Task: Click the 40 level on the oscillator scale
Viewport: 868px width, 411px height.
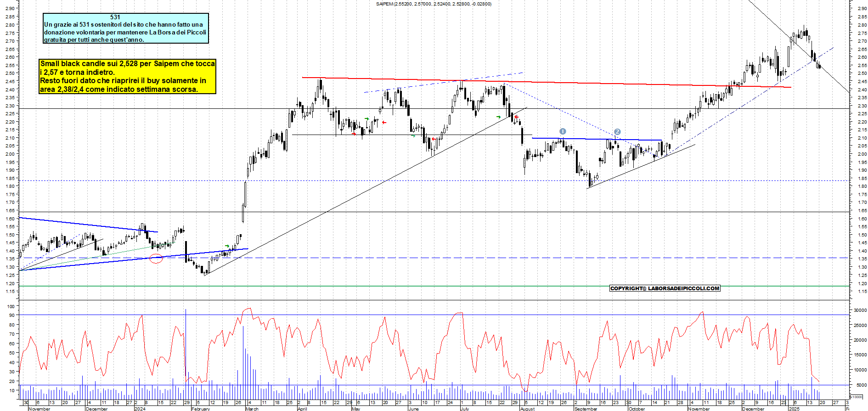Action: 12,363
